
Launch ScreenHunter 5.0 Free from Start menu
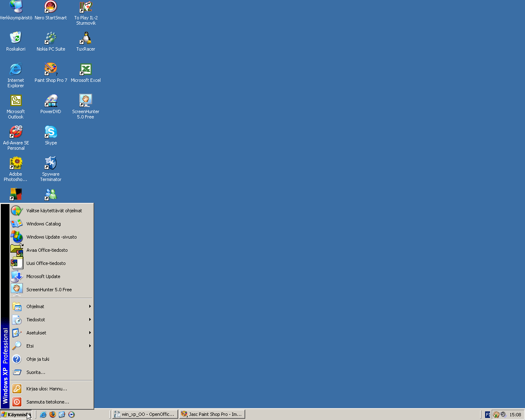click(52, 290)
